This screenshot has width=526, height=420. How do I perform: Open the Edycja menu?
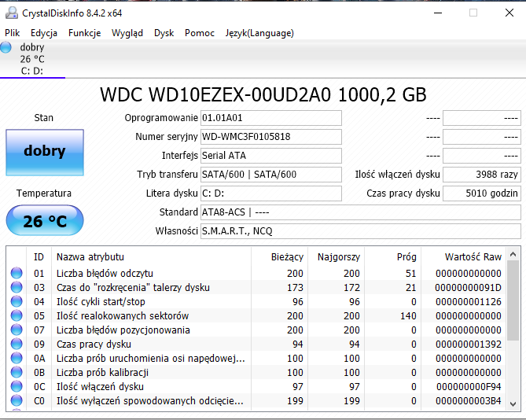tap(44, 33)
